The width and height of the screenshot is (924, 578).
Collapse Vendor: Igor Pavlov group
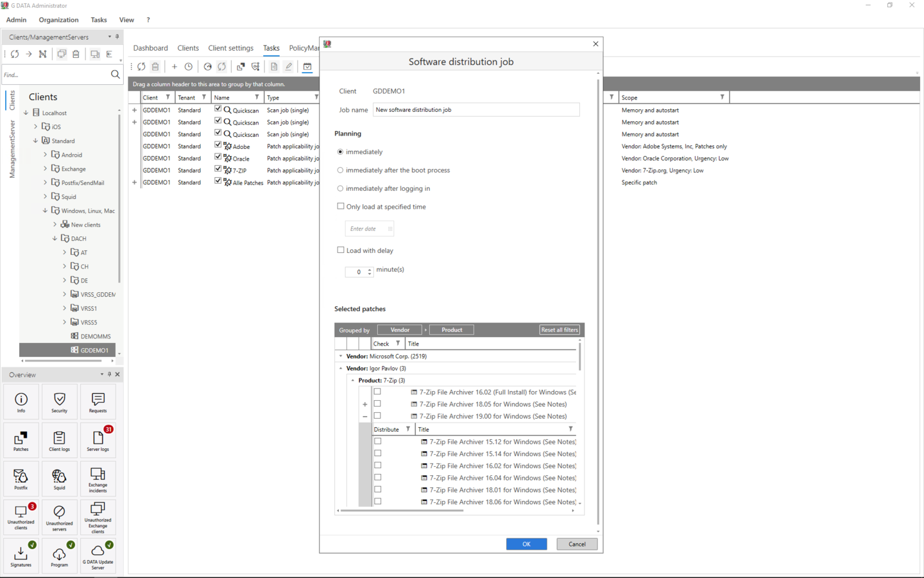coord(341,368)
